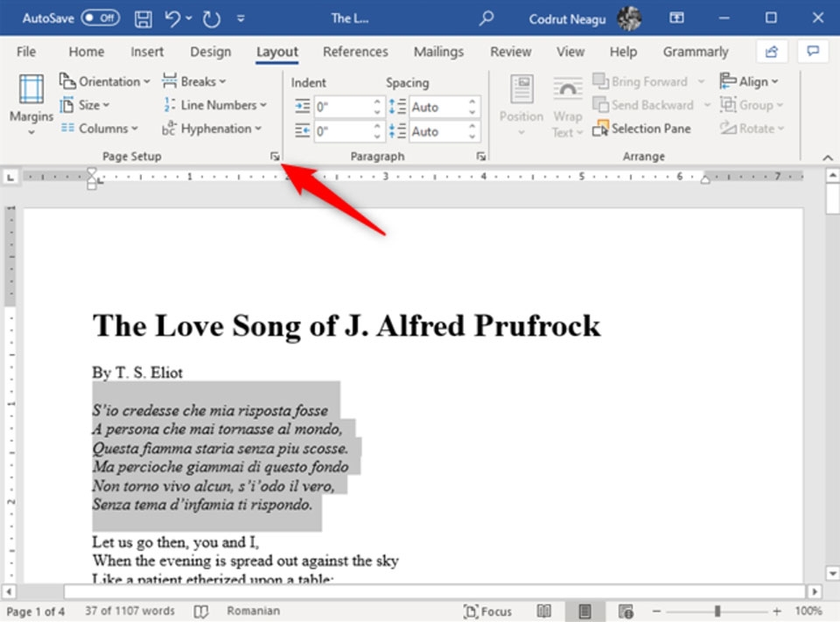840x622 pixels.
Task: Increase Spacing Before with up stepper
Action: [x=472, y=101]
